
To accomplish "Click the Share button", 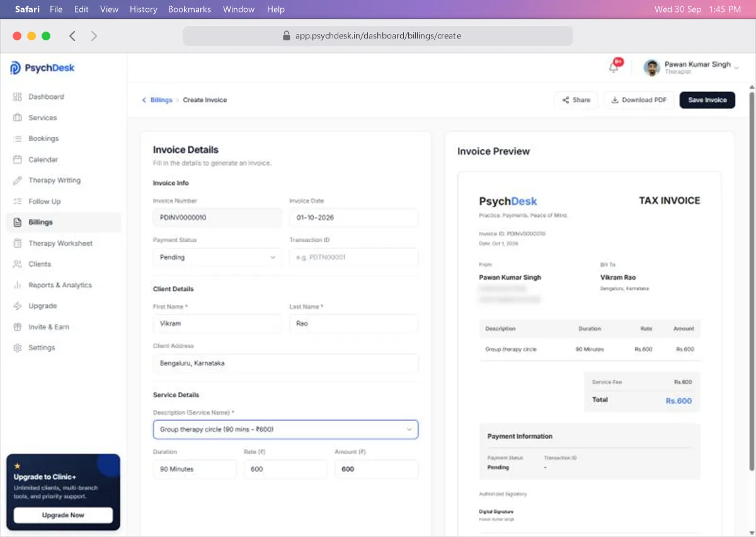I will coord(576,100).
